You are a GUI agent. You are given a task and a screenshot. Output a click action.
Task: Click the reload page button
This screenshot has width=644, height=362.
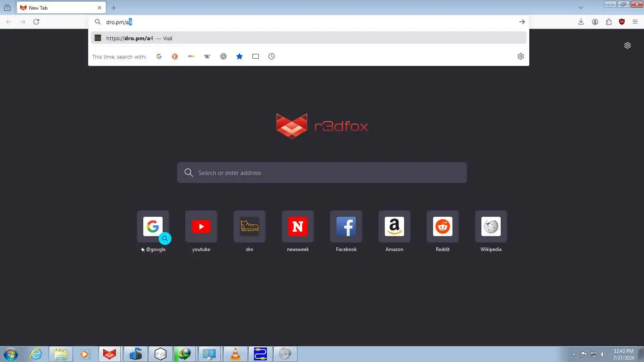click(36, 22)
